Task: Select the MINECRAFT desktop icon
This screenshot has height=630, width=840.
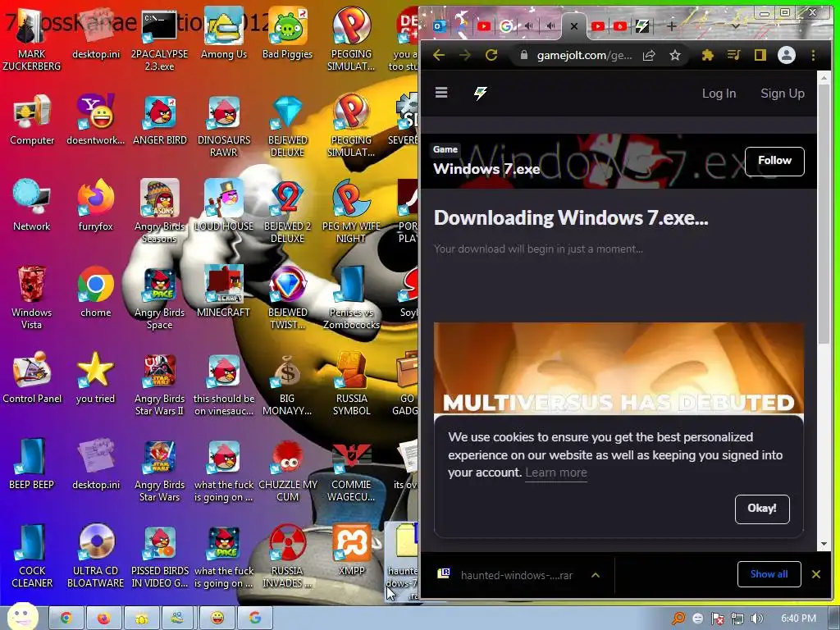Action: point(223,291)
